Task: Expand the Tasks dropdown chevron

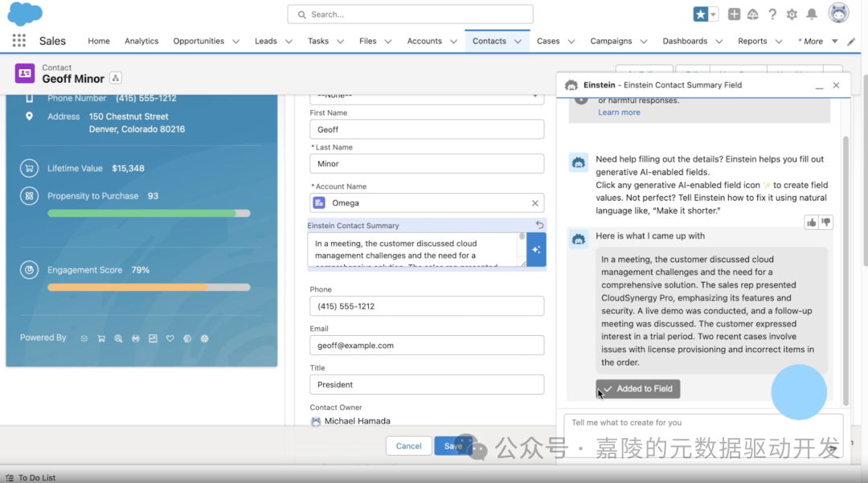Action: coord(341,42)
